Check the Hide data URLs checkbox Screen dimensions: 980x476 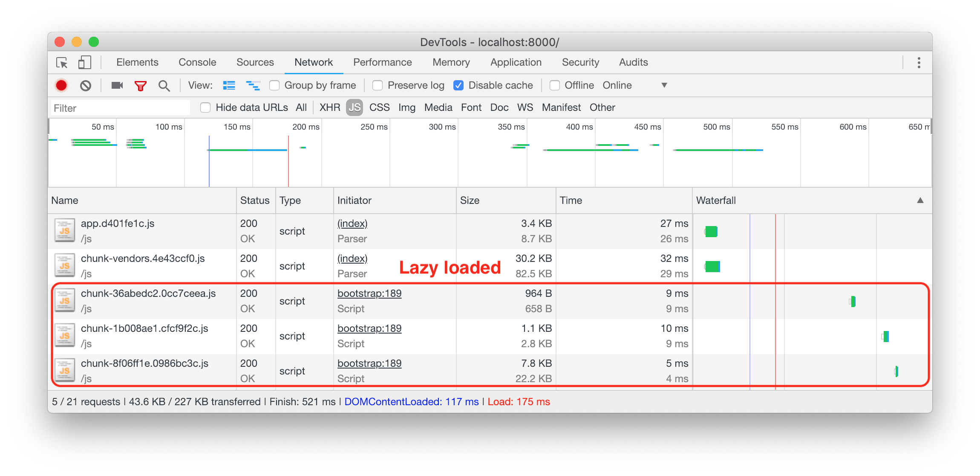[205, 107]
